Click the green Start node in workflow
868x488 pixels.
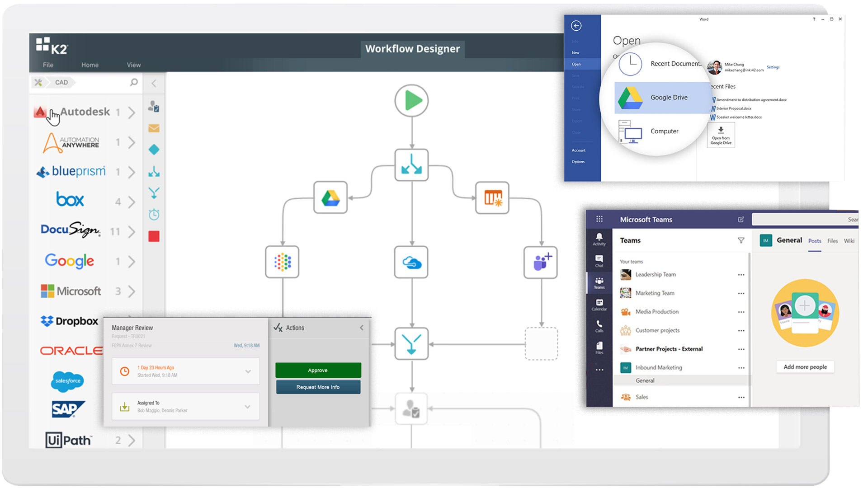point(411,100)
